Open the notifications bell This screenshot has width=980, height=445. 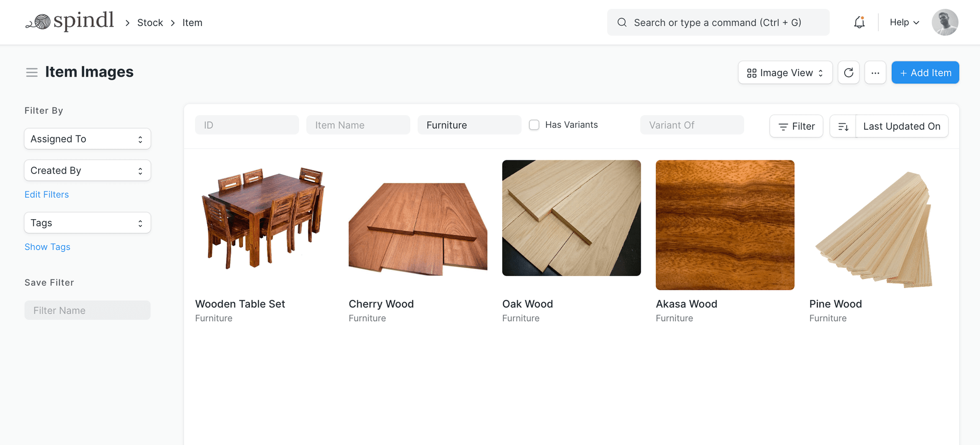[x=859, y=22]
